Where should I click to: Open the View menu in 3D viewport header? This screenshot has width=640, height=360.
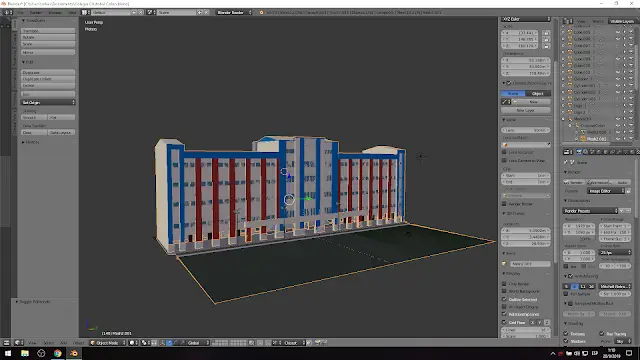click(x=32, y=343)
